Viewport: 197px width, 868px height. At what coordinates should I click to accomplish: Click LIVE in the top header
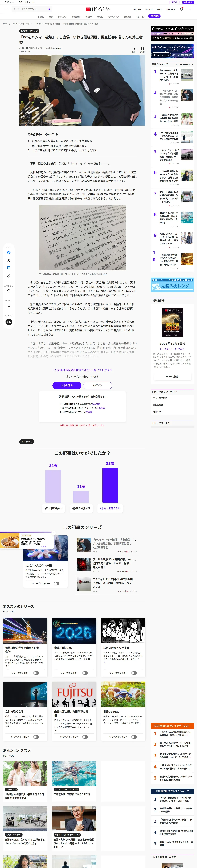tap(160, 9)
